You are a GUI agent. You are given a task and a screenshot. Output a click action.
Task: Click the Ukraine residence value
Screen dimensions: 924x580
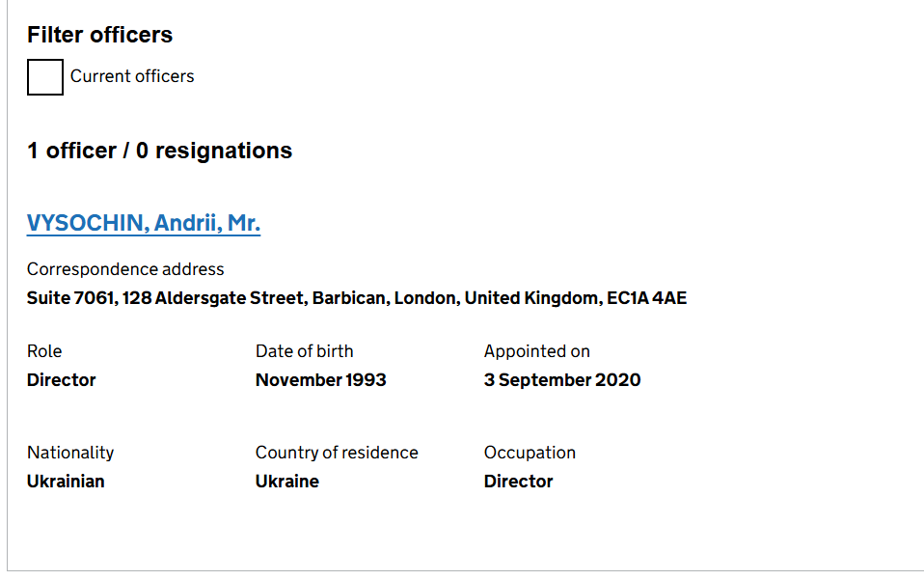(x=287, y=482)
